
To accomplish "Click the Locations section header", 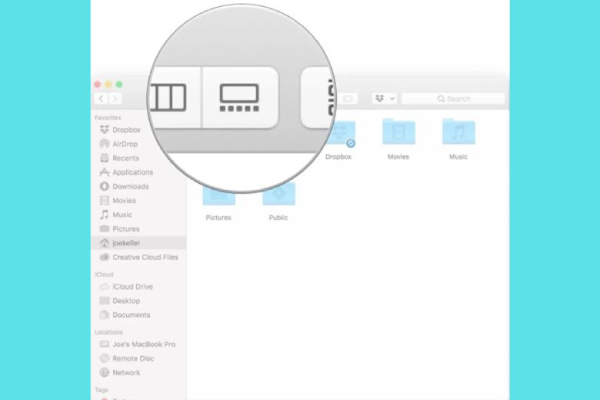I will click(109, 332).
